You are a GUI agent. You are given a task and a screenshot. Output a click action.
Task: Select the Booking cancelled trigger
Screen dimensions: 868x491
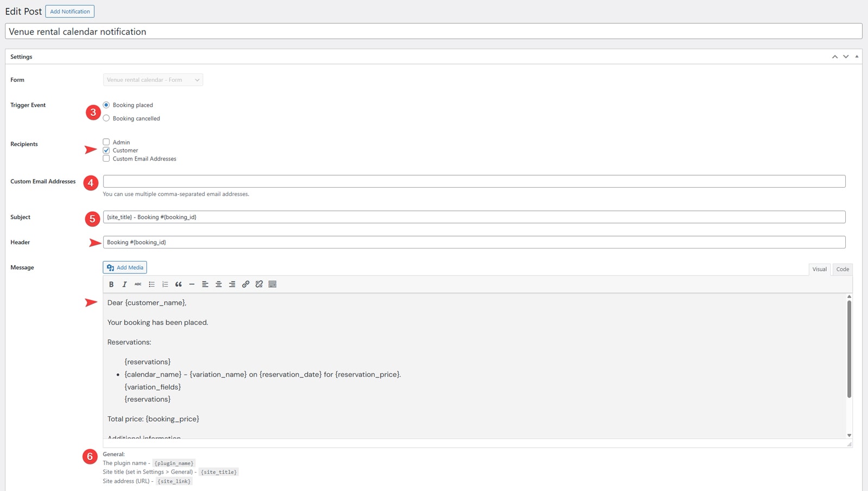(106, 118)
